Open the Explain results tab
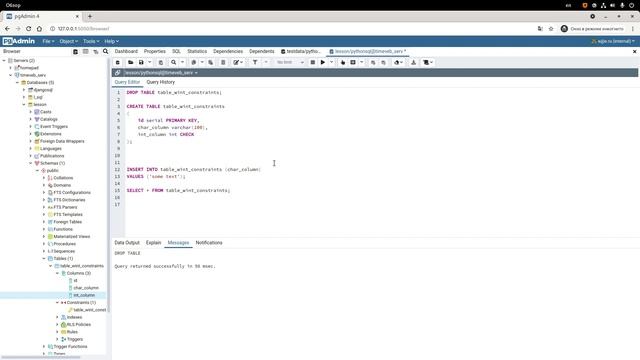Image resolution: width=640 pixels, height=360 pixels. 153,242
